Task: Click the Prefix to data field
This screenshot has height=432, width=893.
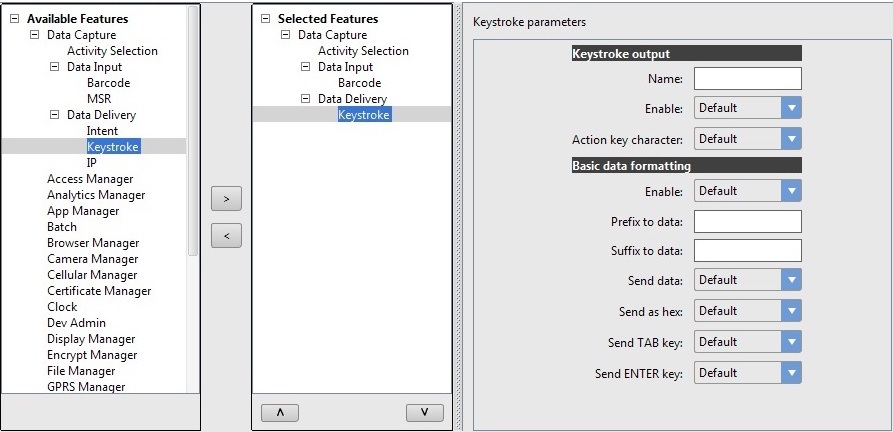Action: 747,221
